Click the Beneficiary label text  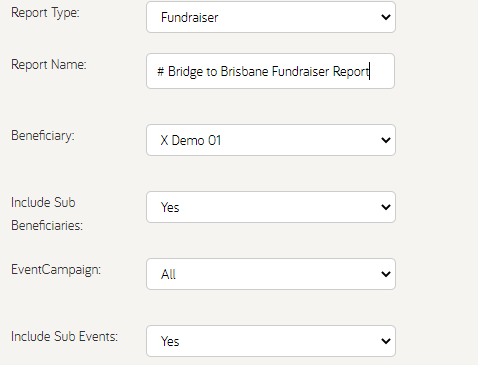[43, 136]
